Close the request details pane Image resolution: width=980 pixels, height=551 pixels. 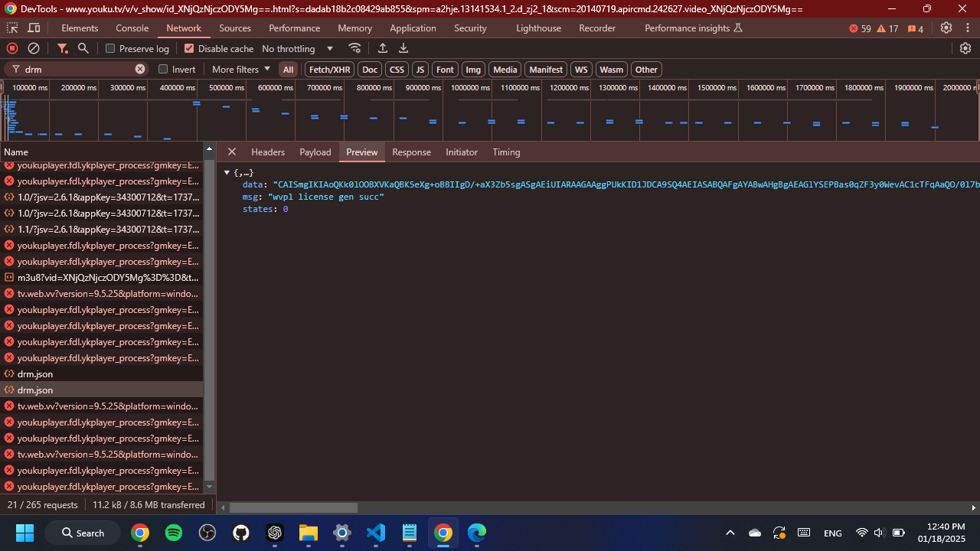[x=232, y=152]
